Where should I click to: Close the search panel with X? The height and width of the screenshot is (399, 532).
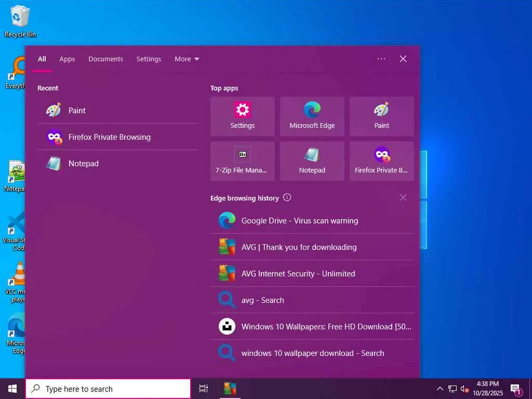click(x=403, y=59)
